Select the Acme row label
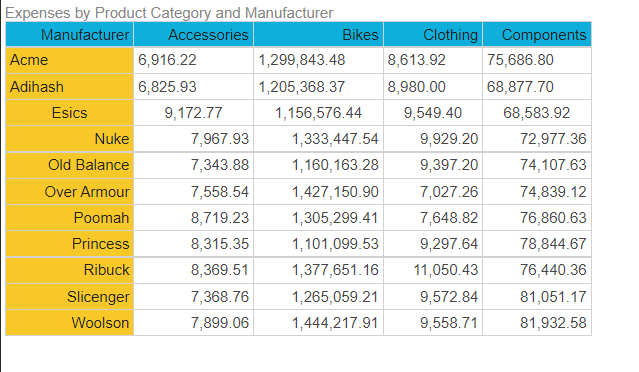The height and width of the screenshot is (372, 639). pos(70,60)
